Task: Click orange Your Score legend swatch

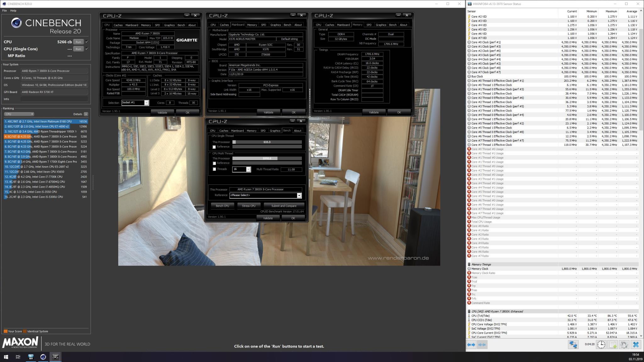Action: point(5,331)
